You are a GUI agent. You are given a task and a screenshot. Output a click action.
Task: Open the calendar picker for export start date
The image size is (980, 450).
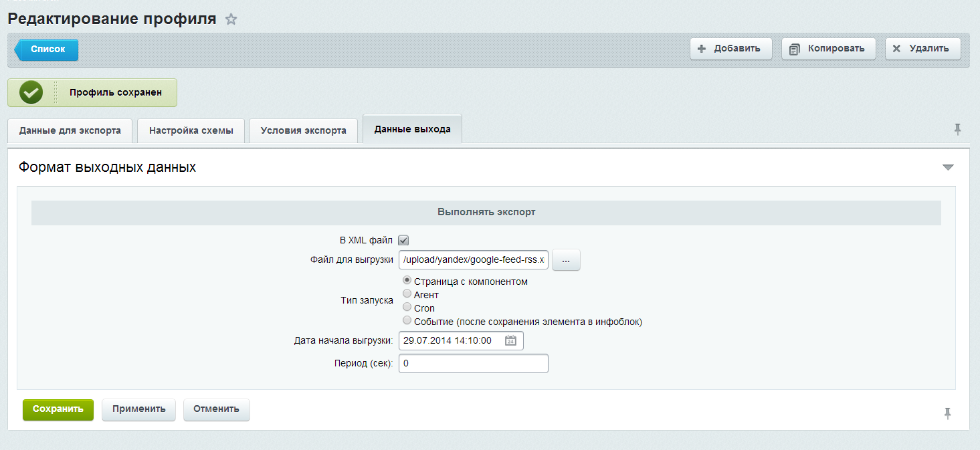(510, 340)
